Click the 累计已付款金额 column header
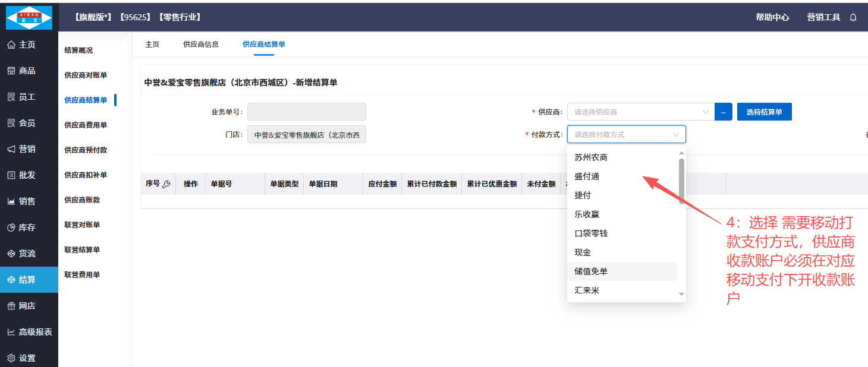The image size is (868, 367). pos(432,184)
